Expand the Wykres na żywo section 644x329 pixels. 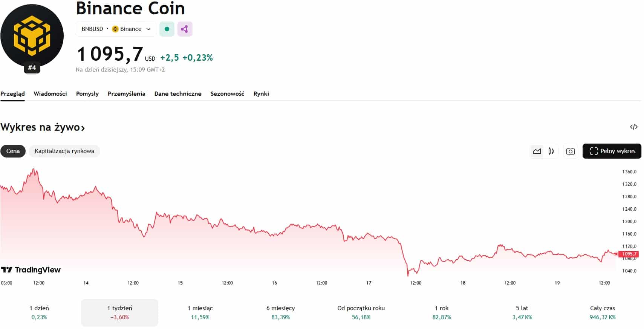click(x=43, y=127)
